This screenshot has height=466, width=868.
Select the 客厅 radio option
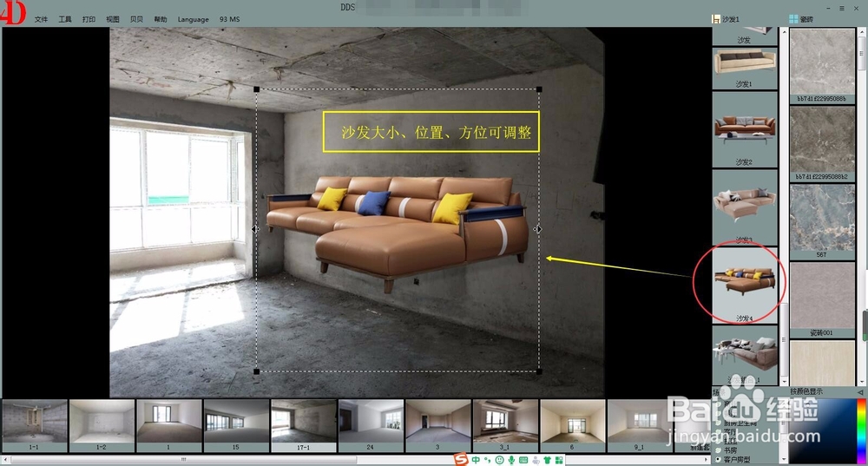coord(718,431)
